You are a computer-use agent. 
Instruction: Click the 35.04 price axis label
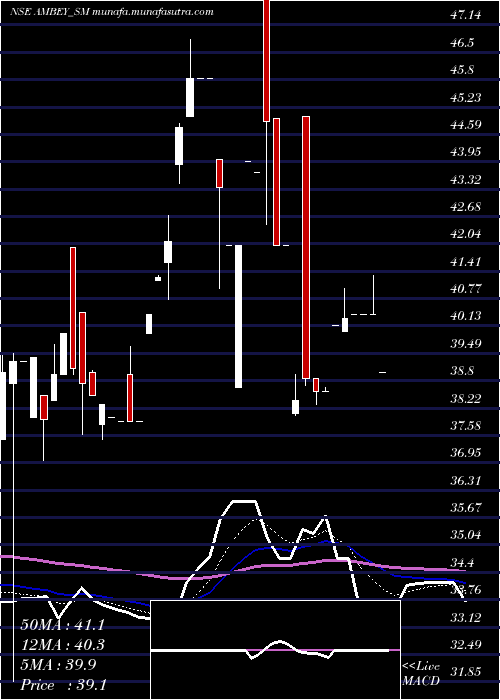[465, 535]
